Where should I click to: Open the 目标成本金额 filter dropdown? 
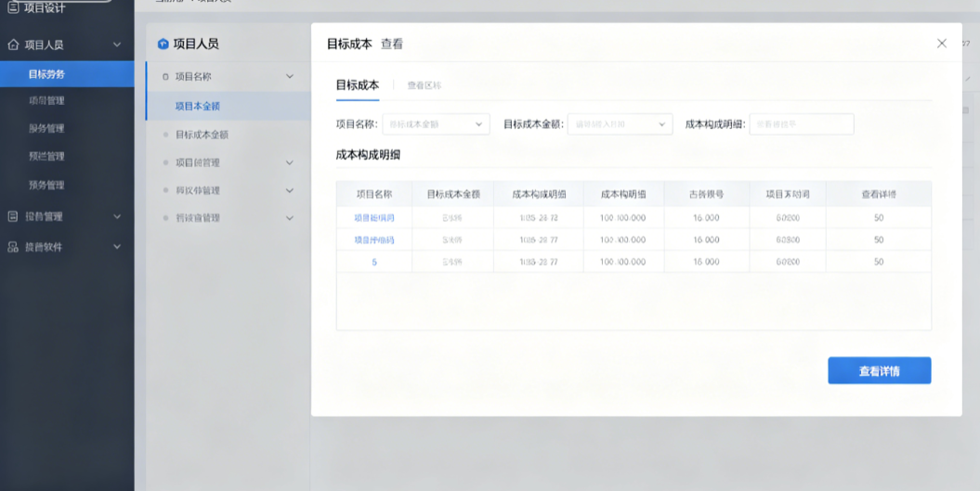tap(620, 124)
